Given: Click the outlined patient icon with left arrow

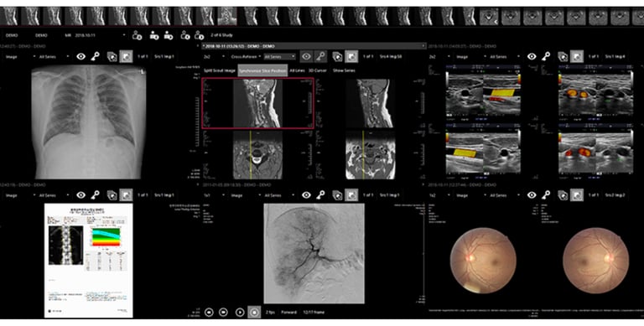Looking at the screenshot, I should [x=185, y=35].
